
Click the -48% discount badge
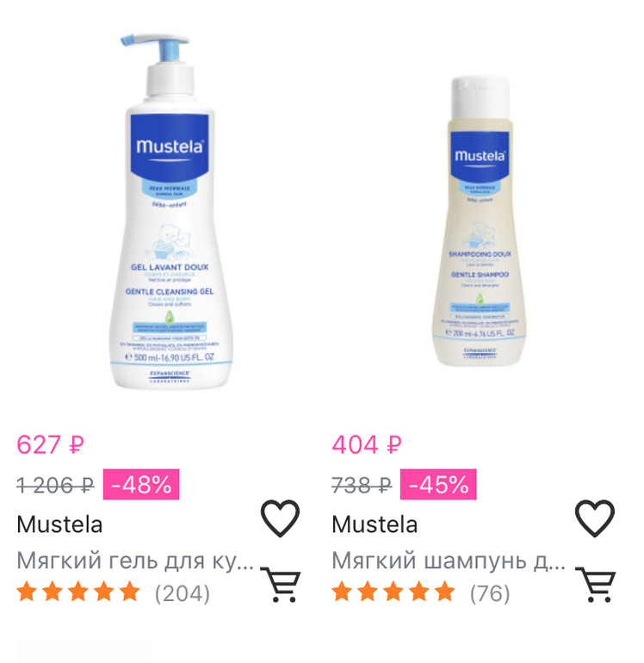tap(141, 484)
